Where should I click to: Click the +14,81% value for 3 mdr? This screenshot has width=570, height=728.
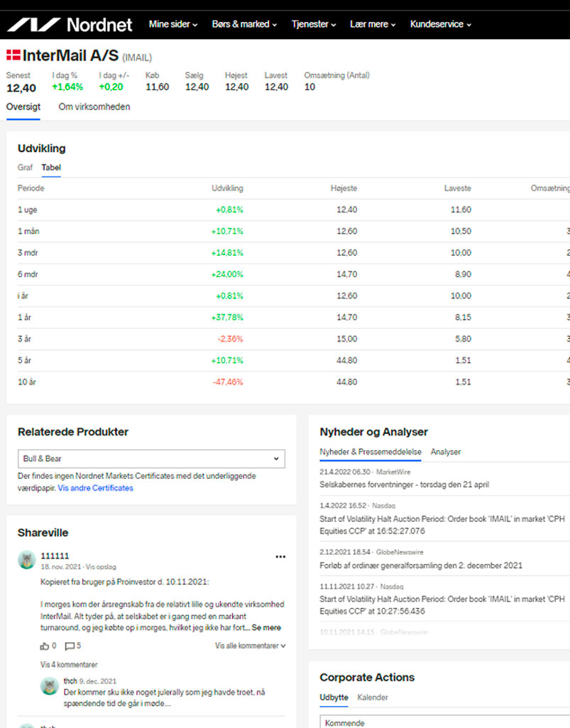[x=227, y=253]
